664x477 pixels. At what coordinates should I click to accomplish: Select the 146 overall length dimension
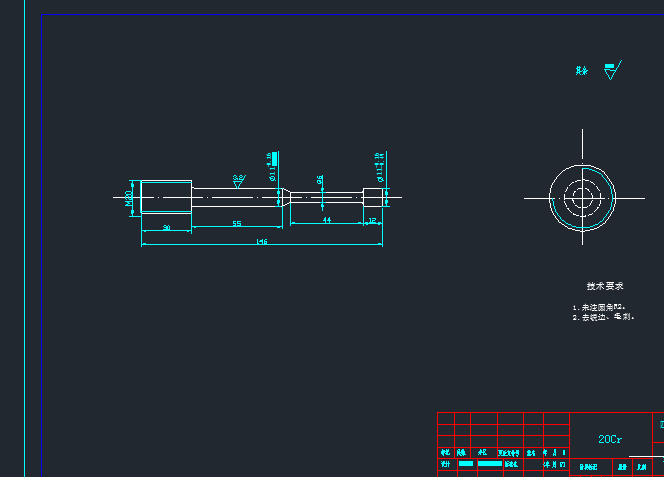pyautogui.click(x=262, y=241)
